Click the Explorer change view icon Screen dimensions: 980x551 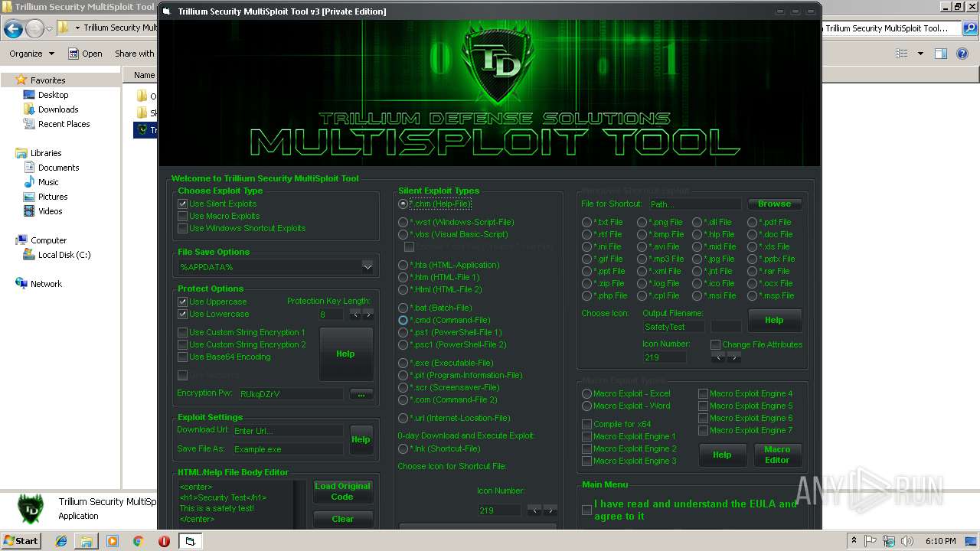click(x=902, y=54)
